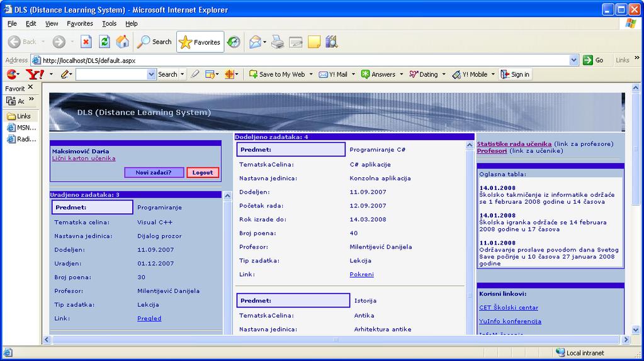Image resolution: width=644 pixels, height=361 pixels.
Task: Open the Mail button dropdown arrow
Action: (x=264, y=42)
